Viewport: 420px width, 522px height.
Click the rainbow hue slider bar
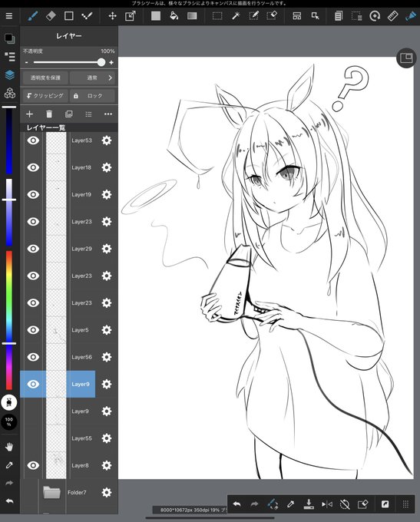[9, 320]
